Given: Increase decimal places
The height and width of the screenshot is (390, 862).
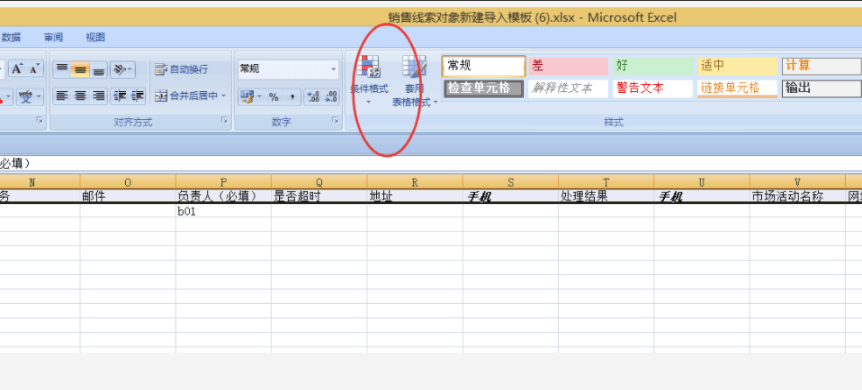Looking at the screenshot, I should coord(313,97).
